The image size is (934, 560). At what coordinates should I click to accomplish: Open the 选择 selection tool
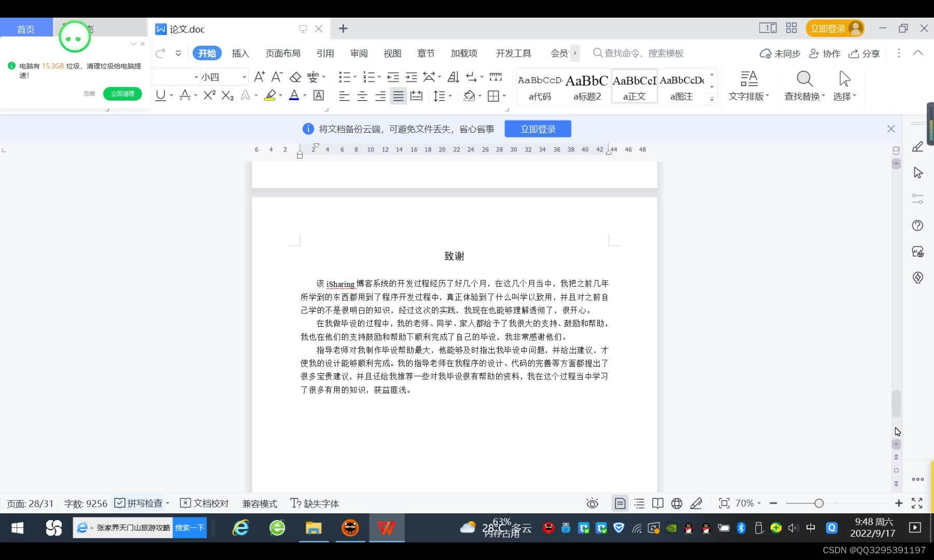pos(845,86)
